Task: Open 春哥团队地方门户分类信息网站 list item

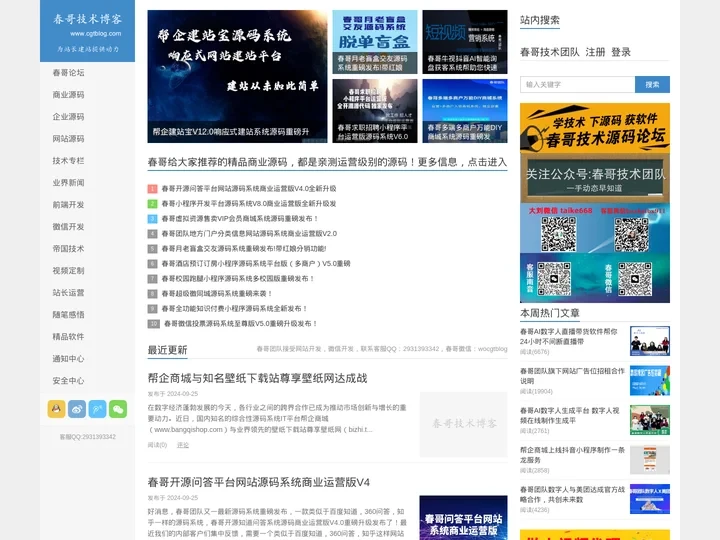Action: (x=249, y=234)
